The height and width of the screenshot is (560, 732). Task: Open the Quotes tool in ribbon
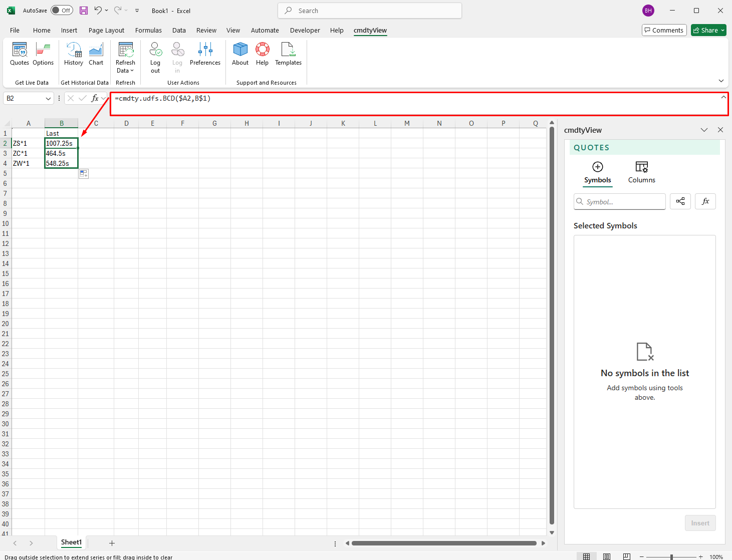click(20, 54)
